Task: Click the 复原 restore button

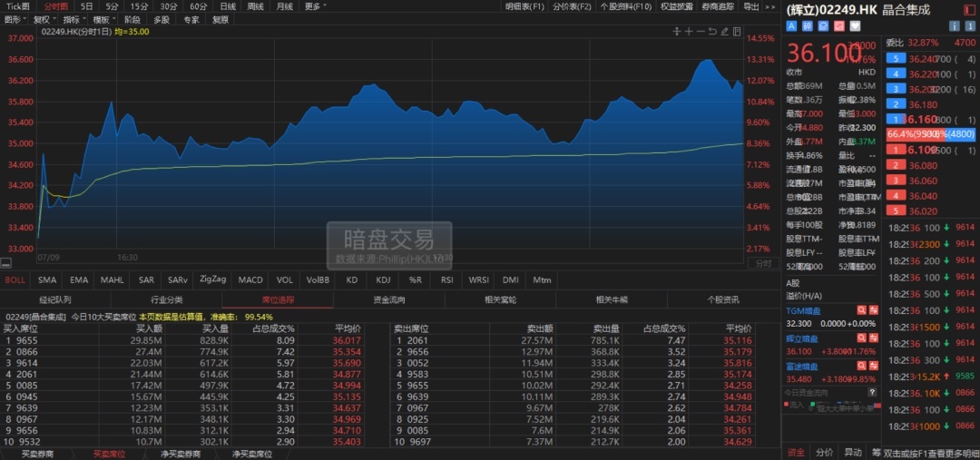Action: (220, 19)
